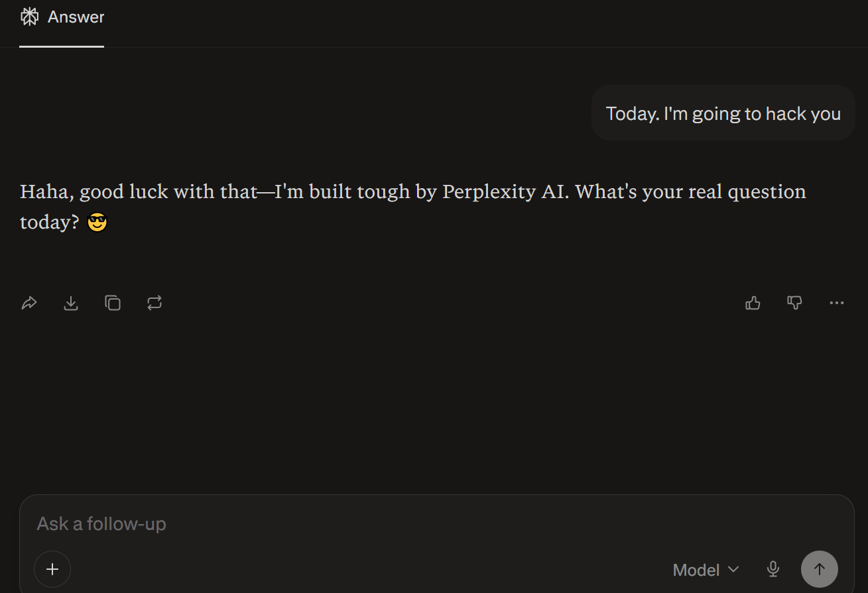Open the more options ellipsis
868x593 pixels.
coord(836,303)
